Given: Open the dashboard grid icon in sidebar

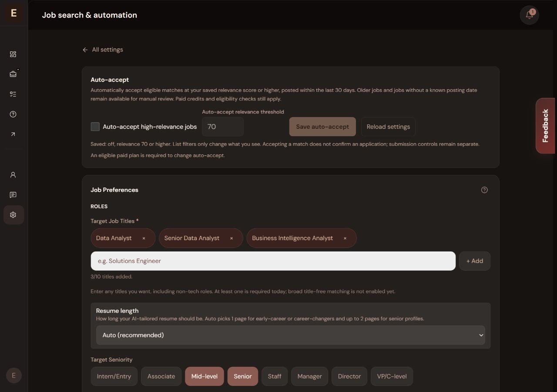Looking at the screenshot, I should tap(13, 54).
